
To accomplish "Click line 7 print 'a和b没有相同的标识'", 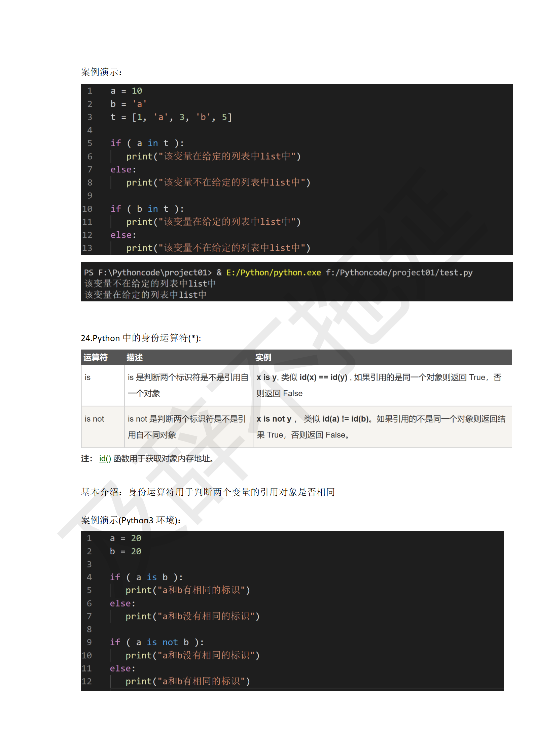I will point(192,616).
